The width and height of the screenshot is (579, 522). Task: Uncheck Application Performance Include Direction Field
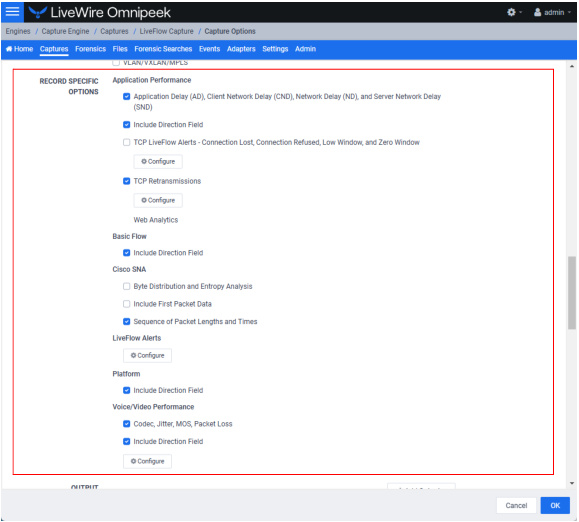126,125
